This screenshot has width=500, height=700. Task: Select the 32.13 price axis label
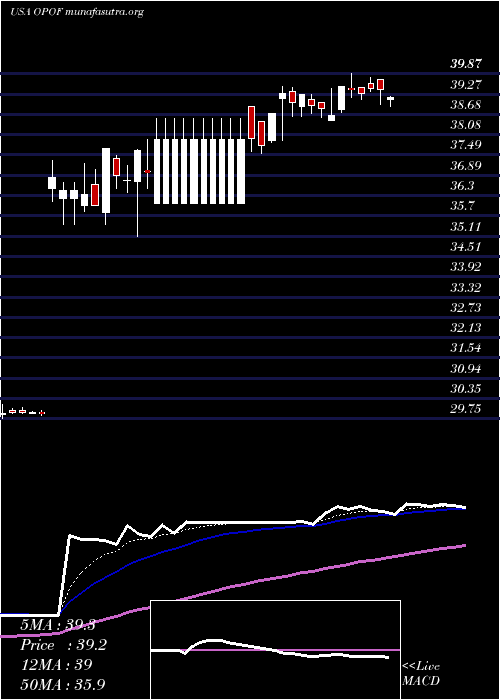coord(466,328)
